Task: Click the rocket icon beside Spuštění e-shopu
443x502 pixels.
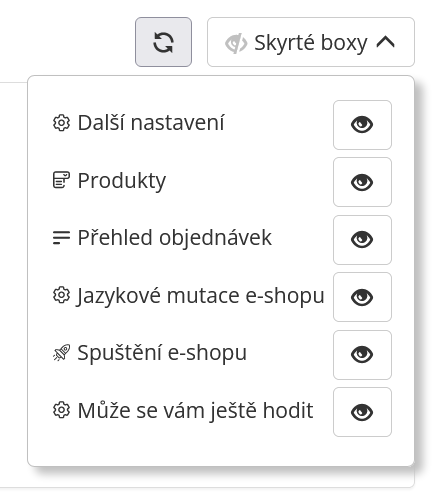Action: coord(61,353)
